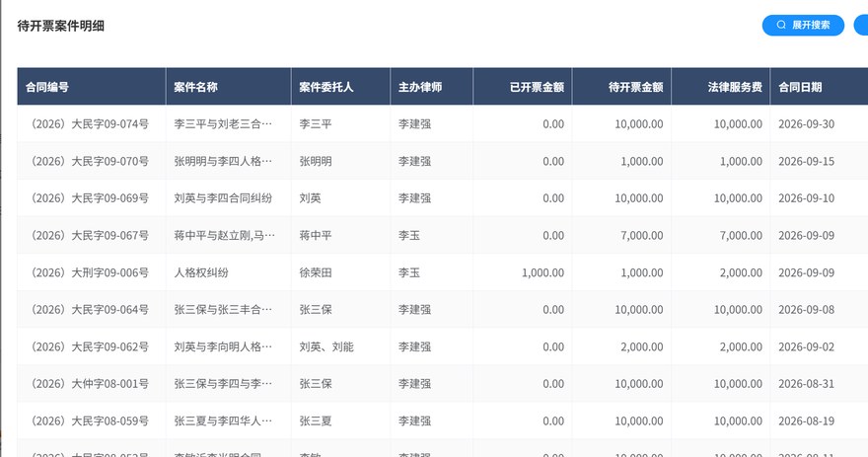Screen dimensions: 868x457
Task: Click the magnifier icon in 展开搜索
Action: pyautogui.click(x=781, y=25)
